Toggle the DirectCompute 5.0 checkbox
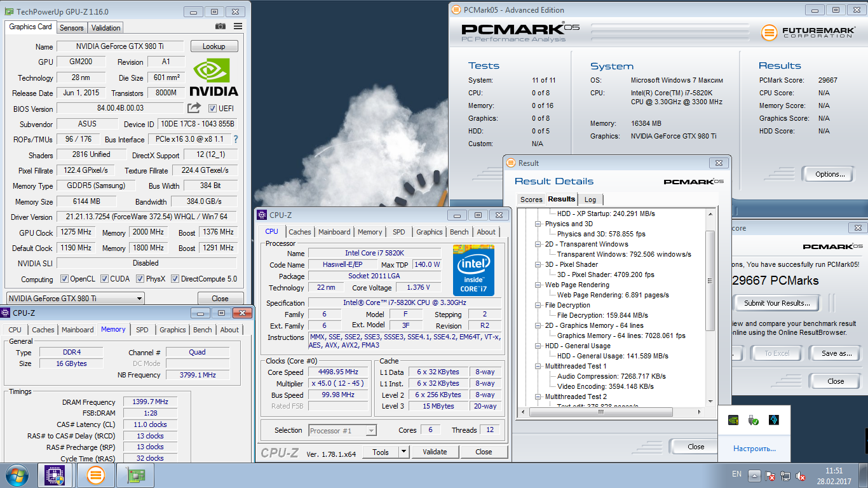868x488 pixels. pos(175,279)
